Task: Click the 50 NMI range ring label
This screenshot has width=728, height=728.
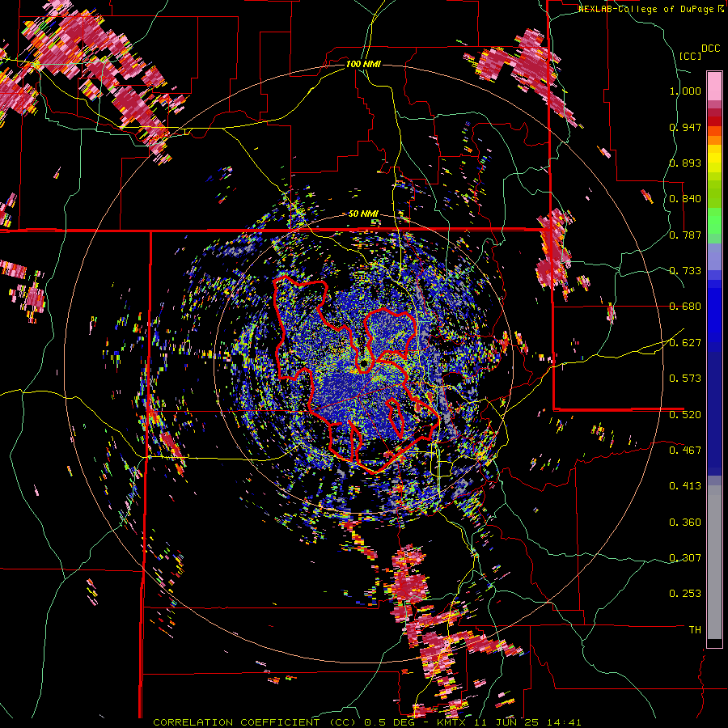Action: click(363, 214)
